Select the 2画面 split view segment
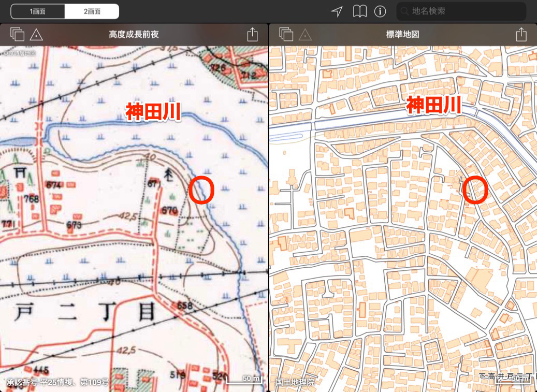The height and width of the screenshot is (392, 537). pos(92,11)
